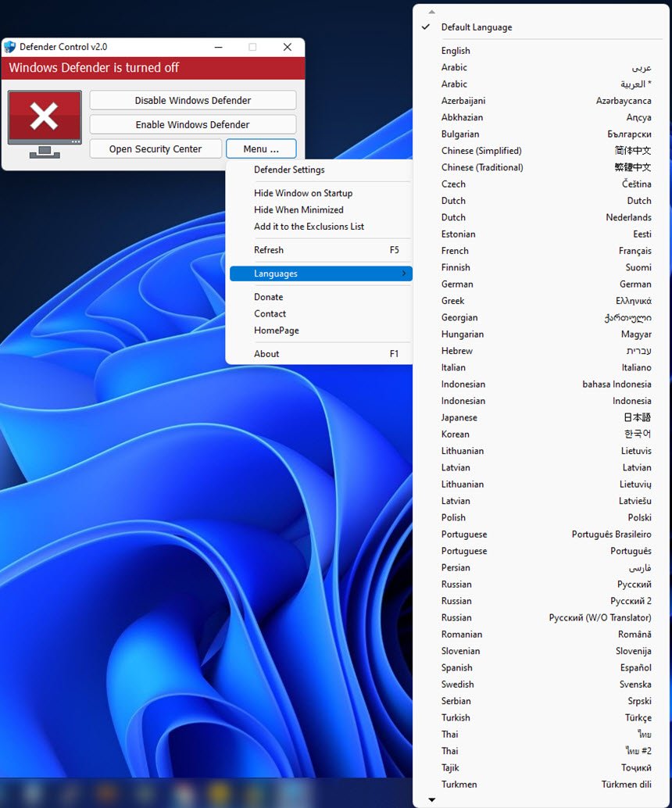The height and width of the screenshot is (808, 672).
Task: Open Security Center button
Action: click(x=155, y=149)
